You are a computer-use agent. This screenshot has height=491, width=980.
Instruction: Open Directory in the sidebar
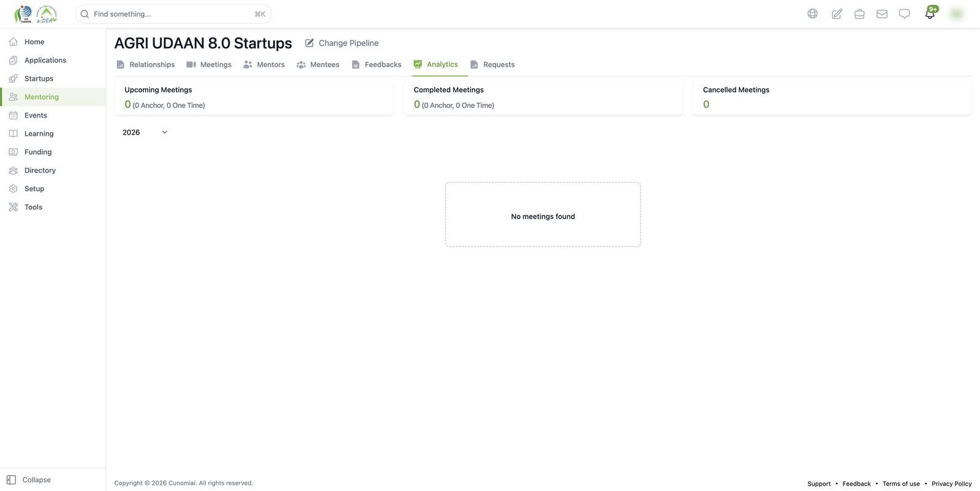[53, 170]
